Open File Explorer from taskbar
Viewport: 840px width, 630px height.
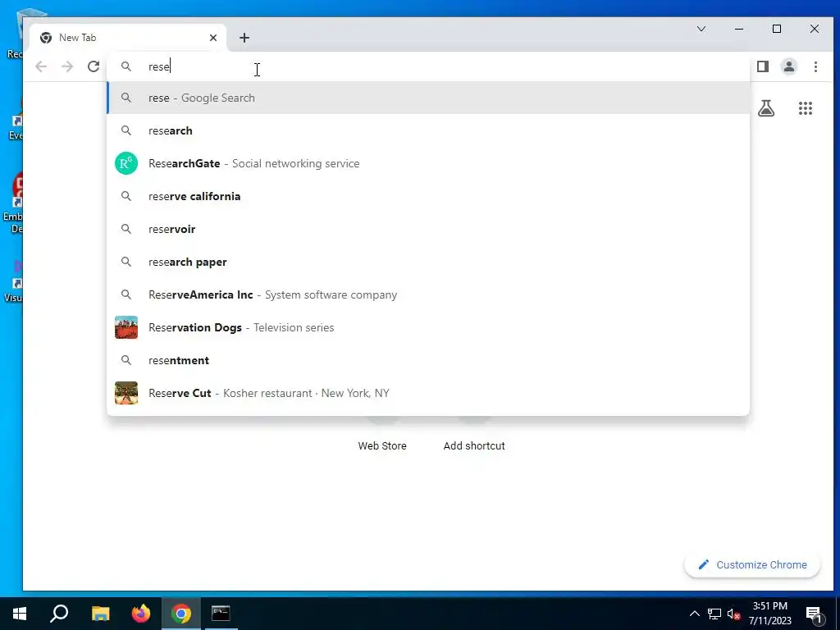pyautogui.click(x=100, y=614)
